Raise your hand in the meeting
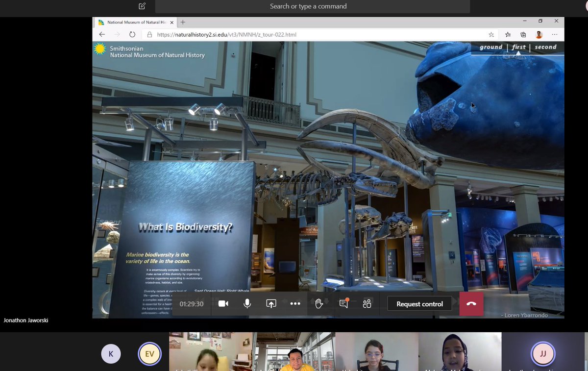 pos(319,304)
